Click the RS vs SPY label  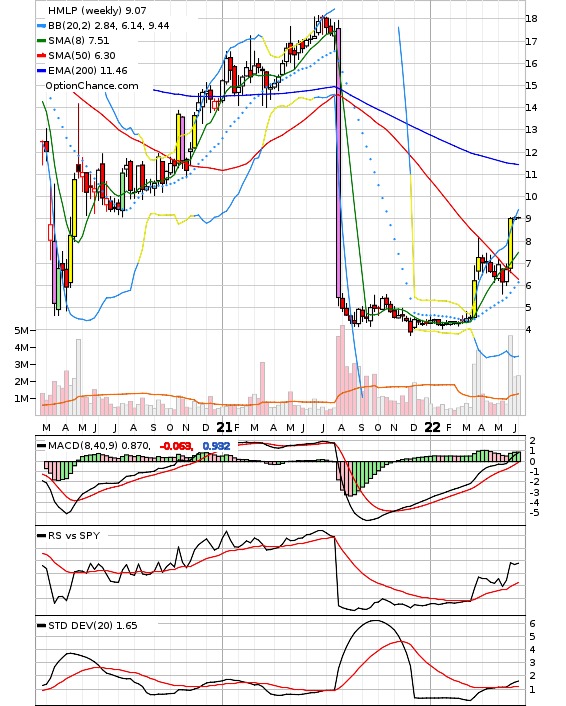[x=74, y=536]
